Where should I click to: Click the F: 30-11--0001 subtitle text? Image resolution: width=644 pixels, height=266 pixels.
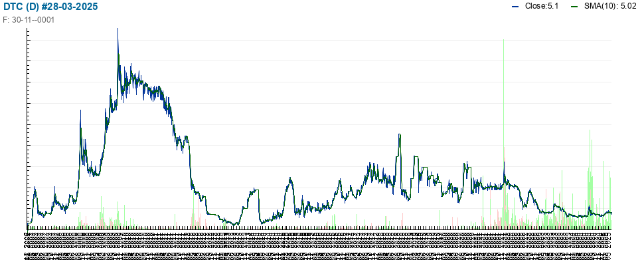(x=29, y=20)
